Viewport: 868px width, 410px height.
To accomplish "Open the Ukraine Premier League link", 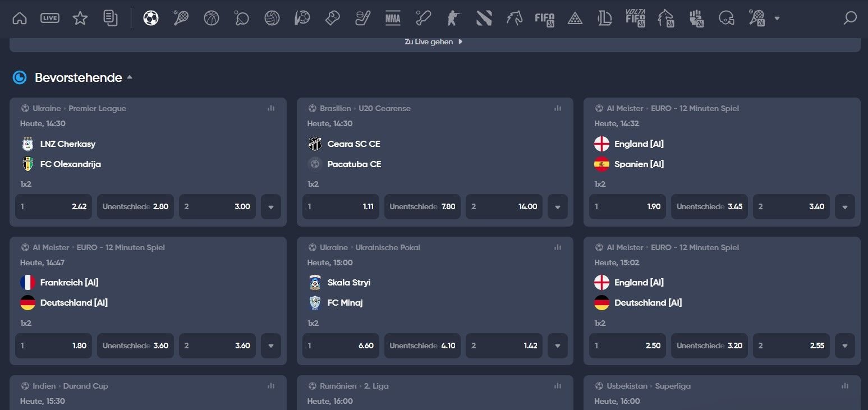I will (x=79, y=108).
